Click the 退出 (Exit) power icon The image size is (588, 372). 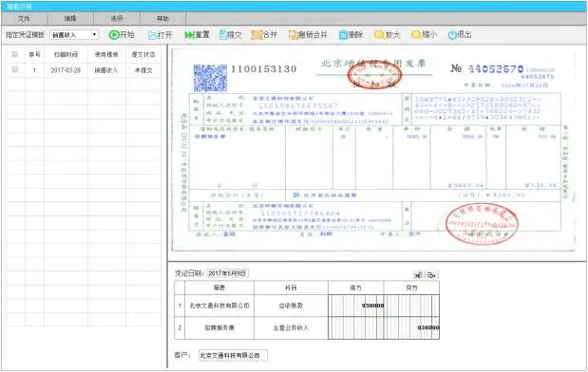452,35
